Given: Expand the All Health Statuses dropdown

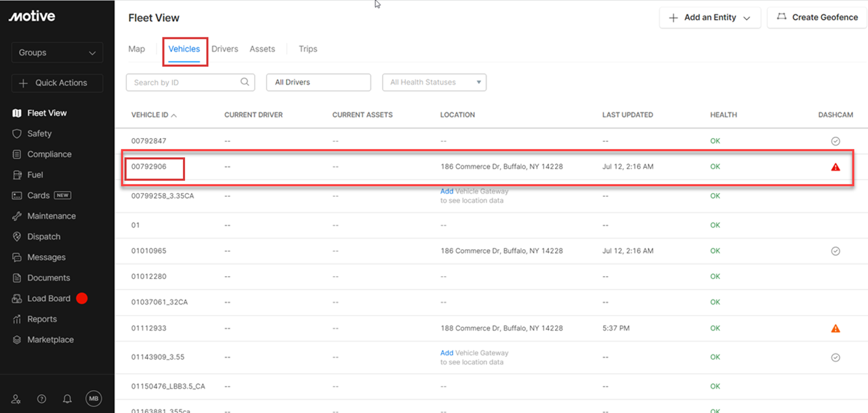Looking at the screenshot, I should 434,83.
